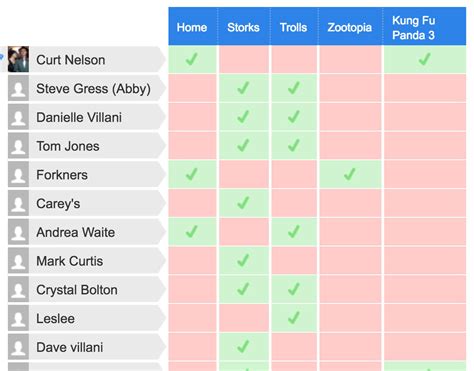Toggle Andrea Waite's Trolls checkmark

294,232
